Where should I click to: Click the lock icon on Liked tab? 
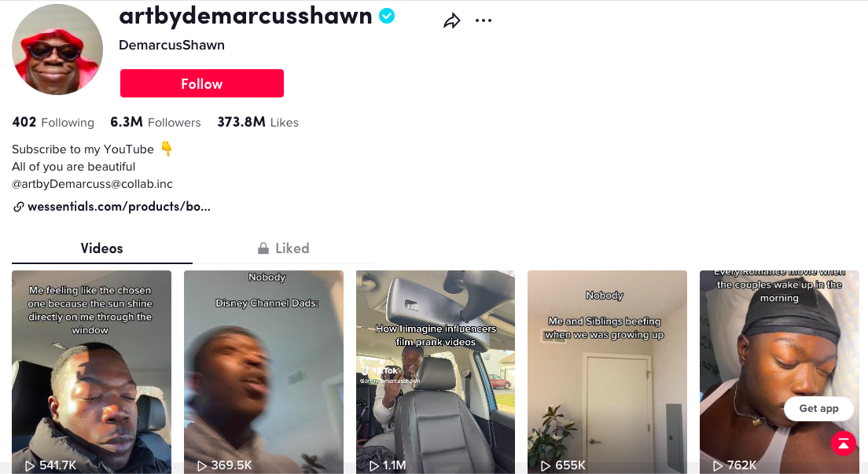[263, 248]
